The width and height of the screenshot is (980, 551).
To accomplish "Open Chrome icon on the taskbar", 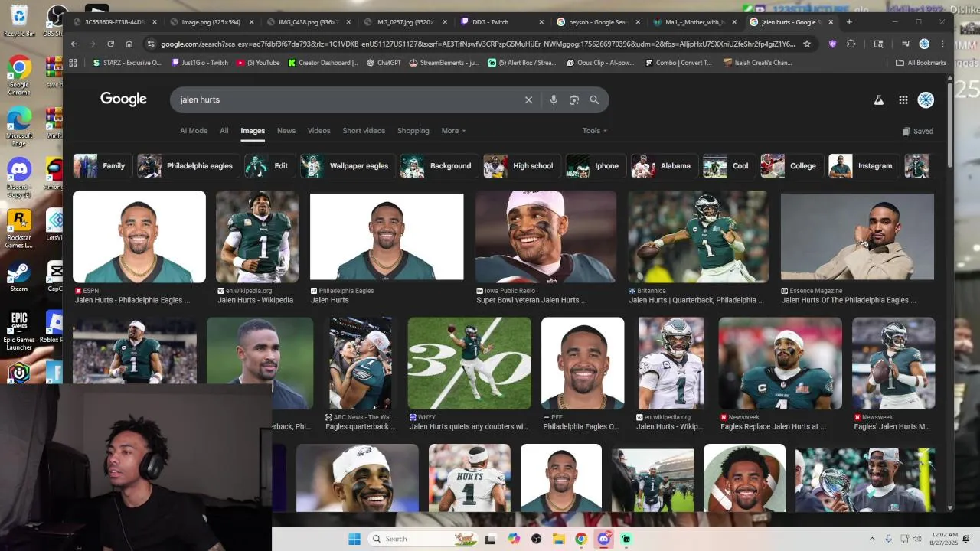I will pos(581,539).
